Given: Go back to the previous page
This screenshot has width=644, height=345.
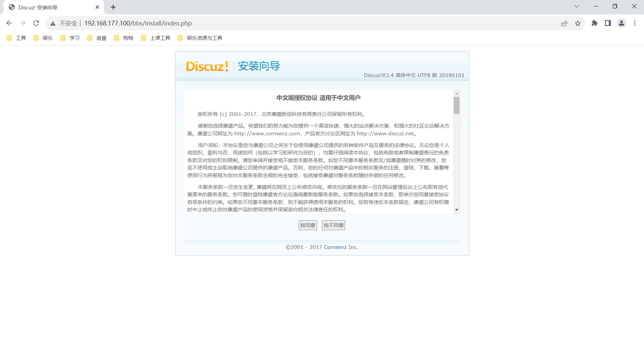Looking at the screenshot, I should pos(9,23).
